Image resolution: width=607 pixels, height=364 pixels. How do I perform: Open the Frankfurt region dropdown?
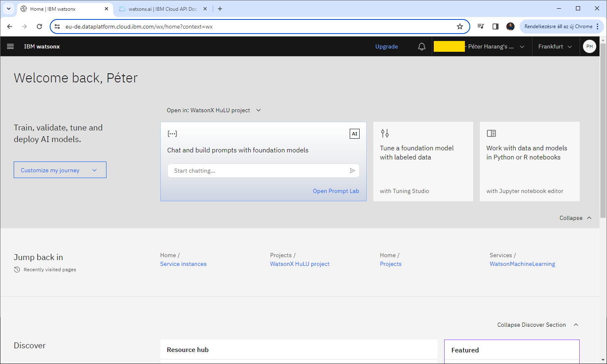pos(555,46)
